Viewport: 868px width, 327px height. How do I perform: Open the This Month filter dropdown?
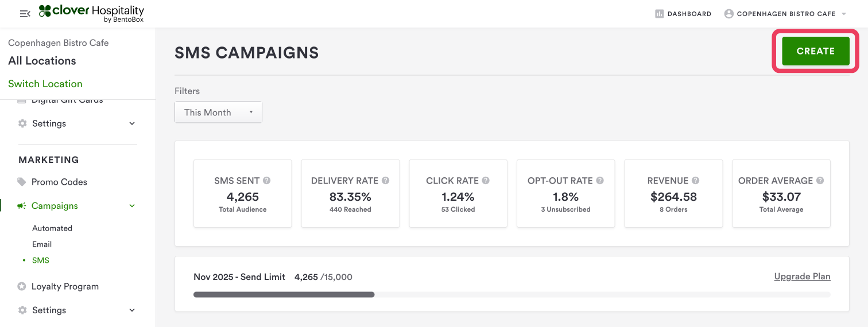tap(218, 112)
